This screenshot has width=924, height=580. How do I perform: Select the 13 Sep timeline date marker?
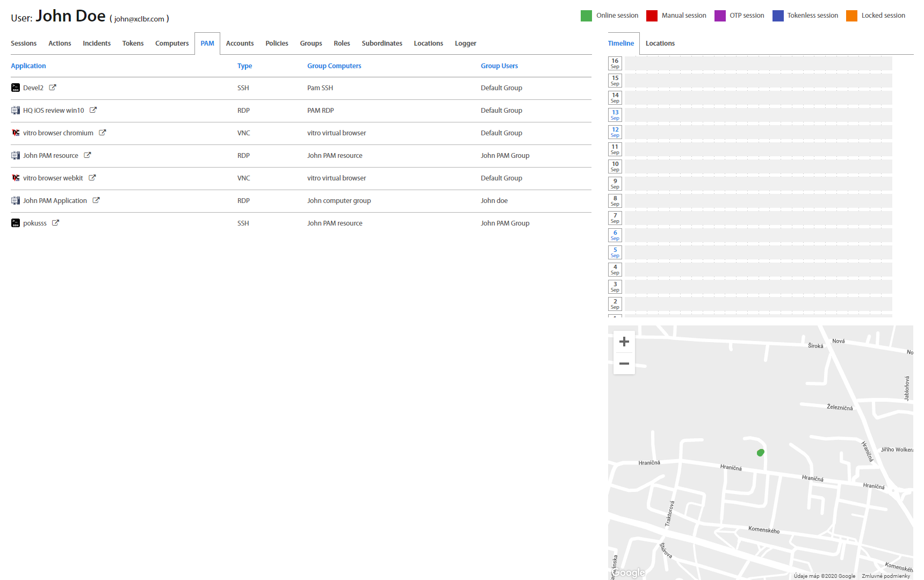click(615, 115)
